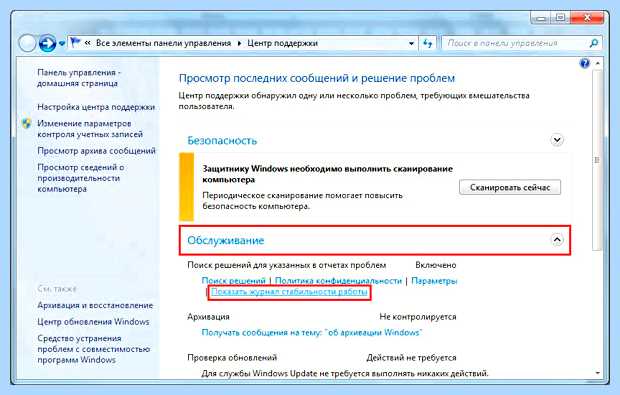Click Все элементы панели управления breadcrumb
Viewport: 620px width, 395px height.
(163, 43)
